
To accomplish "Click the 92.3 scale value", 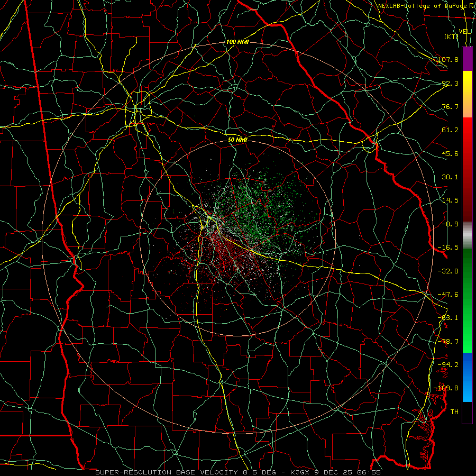I will [450, 83].
